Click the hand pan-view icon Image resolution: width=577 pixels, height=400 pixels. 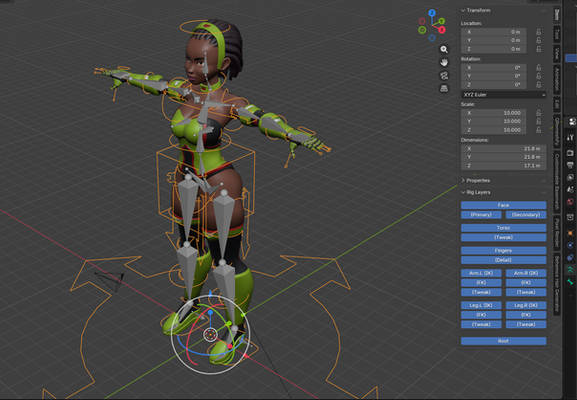tap(444, 62)
